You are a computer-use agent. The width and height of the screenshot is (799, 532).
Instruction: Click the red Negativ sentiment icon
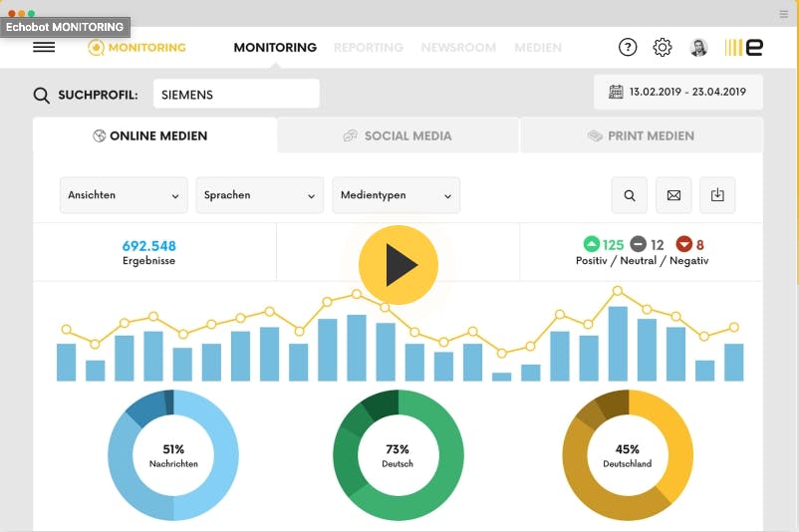coord(683,244)
